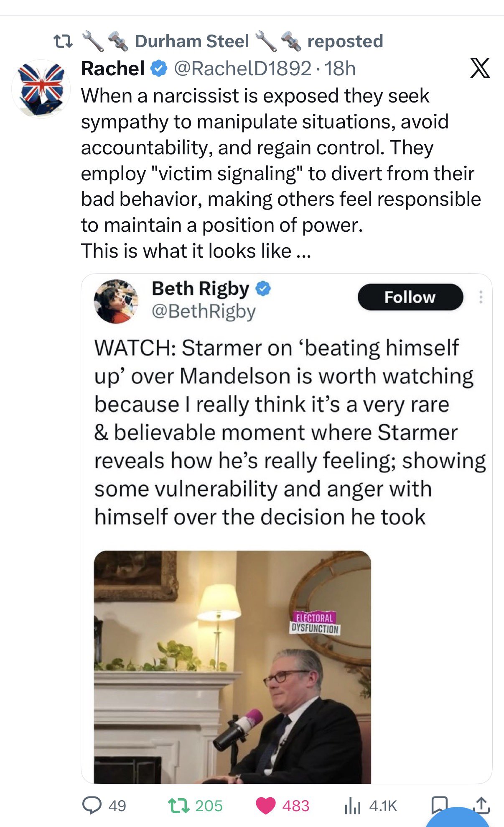Open the 18h timestamp link
The image size is (504, 827).
click(x=340, y=69)
